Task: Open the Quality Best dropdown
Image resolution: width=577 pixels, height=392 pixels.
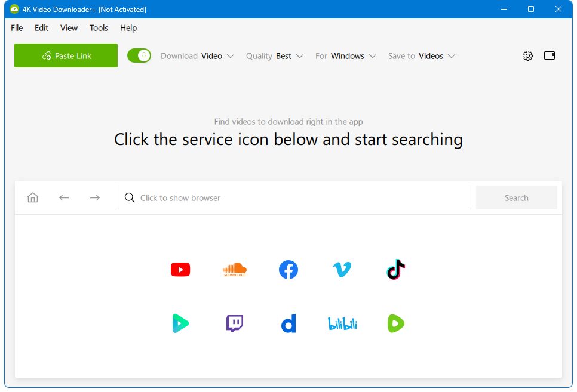Action: click(275, 56)
